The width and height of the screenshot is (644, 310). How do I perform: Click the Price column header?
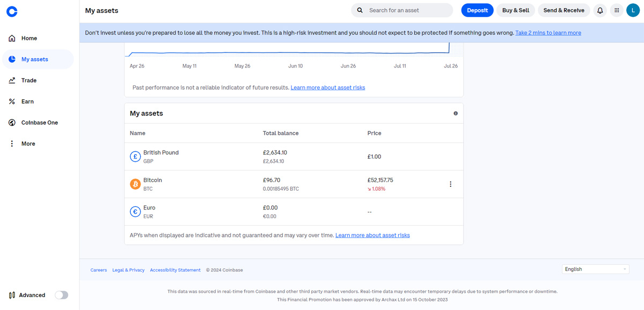375,133
